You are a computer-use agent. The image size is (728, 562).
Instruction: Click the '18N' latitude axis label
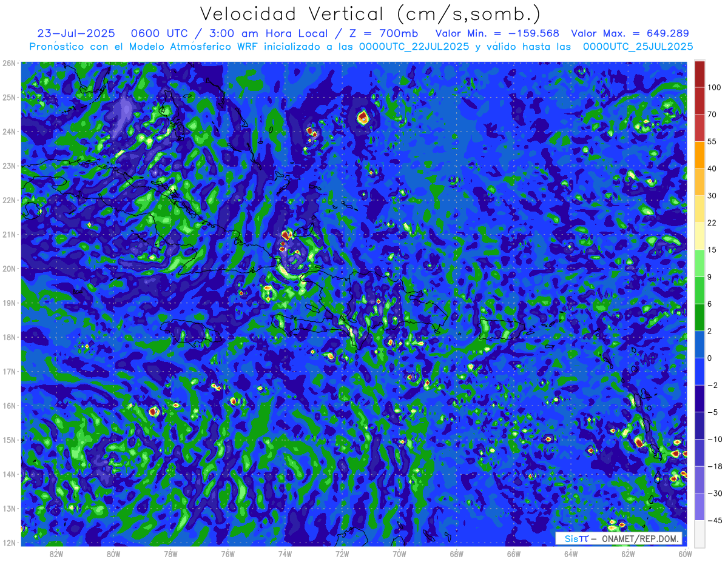[8, 337]
